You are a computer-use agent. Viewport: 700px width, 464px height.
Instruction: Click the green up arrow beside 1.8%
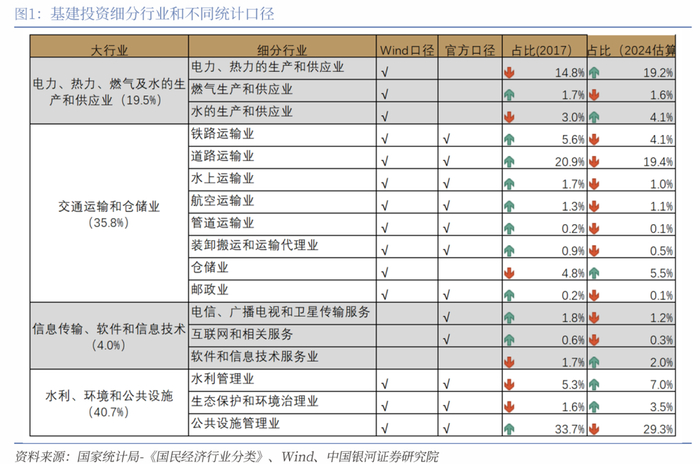point(509,318)
